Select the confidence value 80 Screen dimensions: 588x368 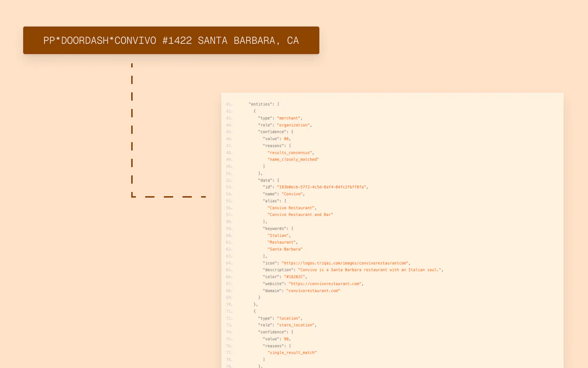[x=286, y=139]
